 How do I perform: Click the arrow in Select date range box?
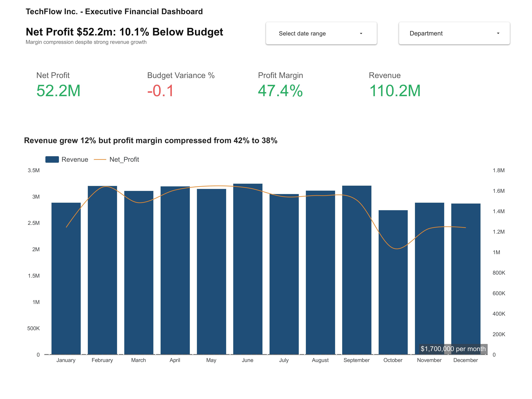pyautogui.click(x=361, y=33)
